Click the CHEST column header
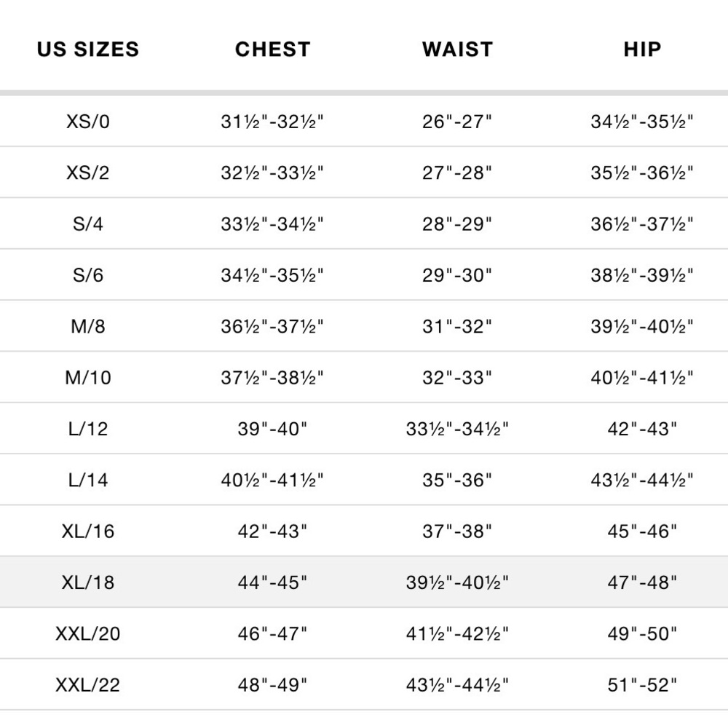This screenshot has height=728, width=728. click(x=272, y=50)
